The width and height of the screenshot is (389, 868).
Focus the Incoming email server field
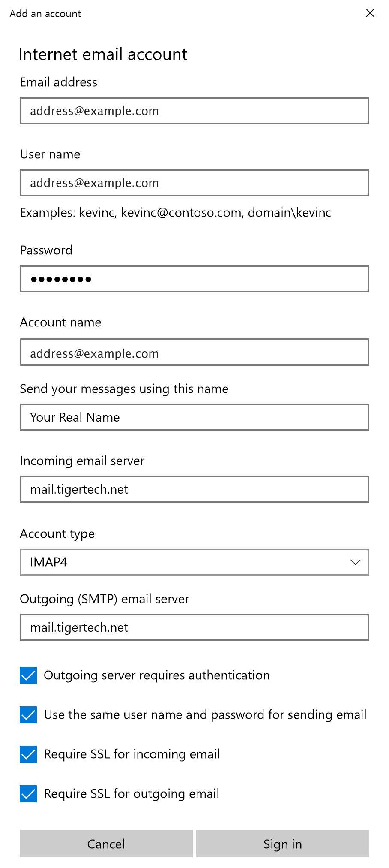click(194, 489)
